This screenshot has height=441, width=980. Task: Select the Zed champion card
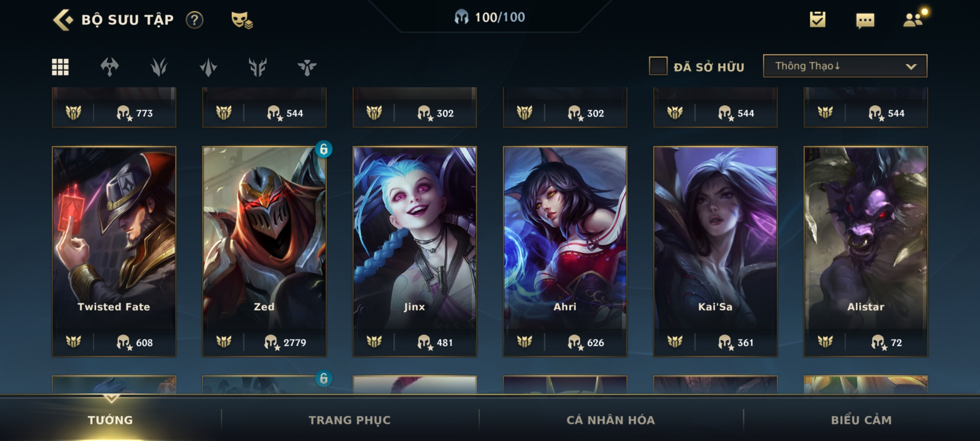click(264, 252)
